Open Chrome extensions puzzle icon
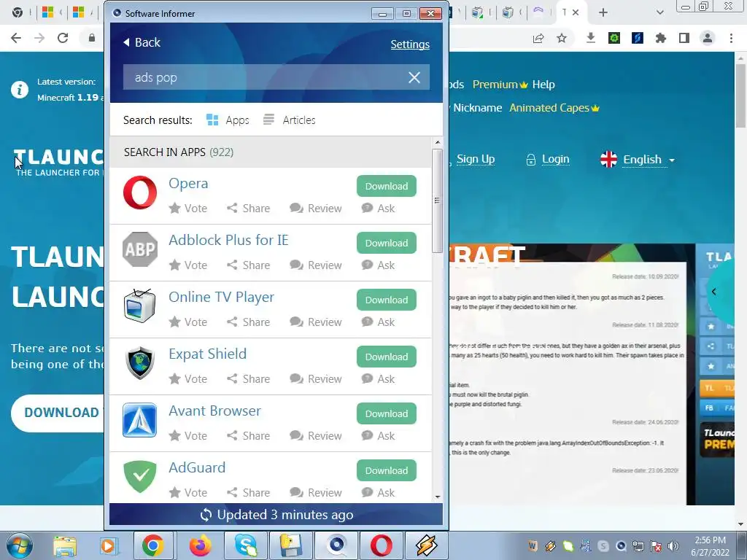This screenshot has width=747, height=560. click(x=660, y=38)
